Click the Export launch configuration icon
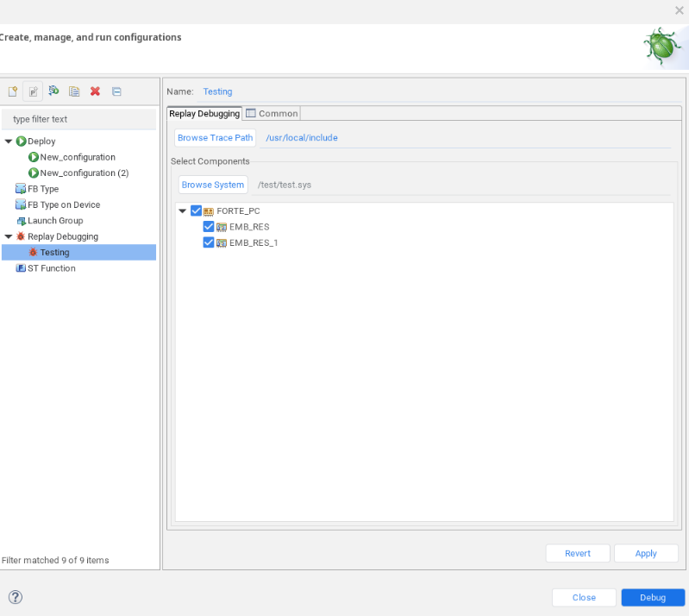Image resolution: width=689 pixels, height=616 pixels. (53, 91)
